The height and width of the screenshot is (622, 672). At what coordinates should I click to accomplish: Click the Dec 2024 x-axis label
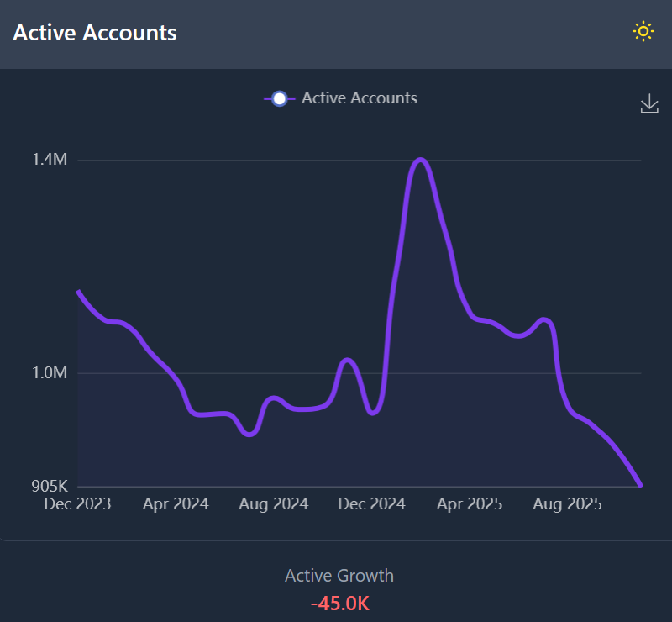(x=371, y=504)
